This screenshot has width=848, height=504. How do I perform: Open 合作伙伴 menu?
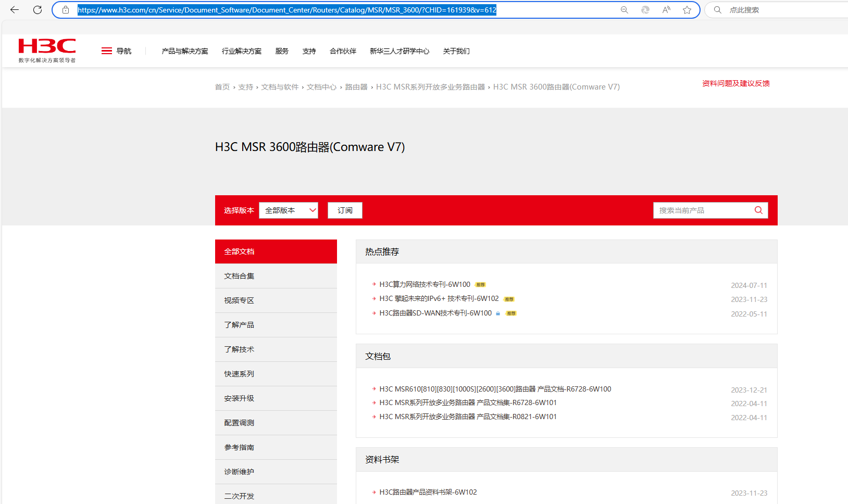click(x=343, y=51)
